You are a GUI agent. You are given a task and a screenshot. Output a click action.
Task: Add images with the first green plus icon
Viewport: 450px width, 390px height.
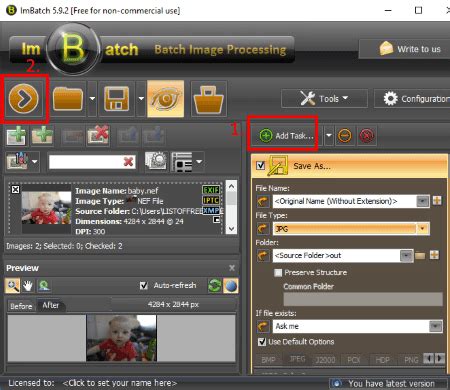click(x=16, y=136)
